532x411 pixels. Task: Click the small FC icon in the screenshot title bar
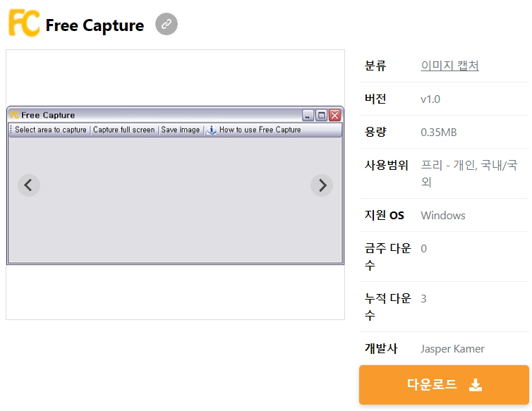(15, 115)
